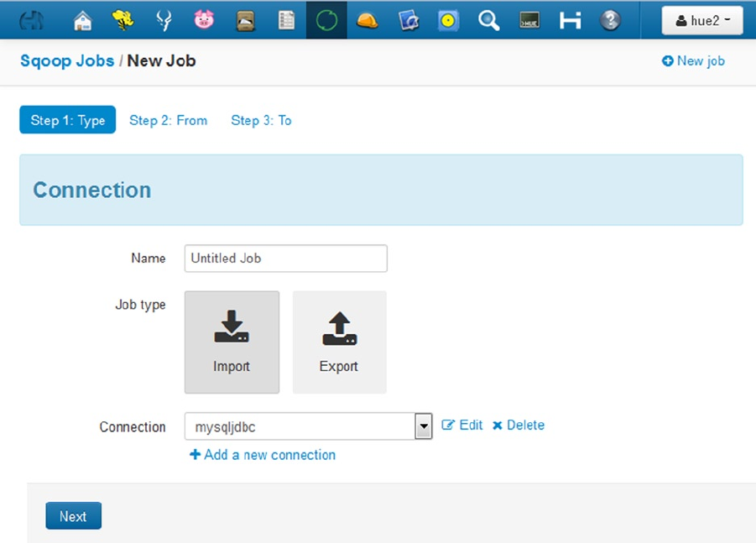Open the hue2 user menu
This screenshot has width=756, height=543.
point(702,20)
